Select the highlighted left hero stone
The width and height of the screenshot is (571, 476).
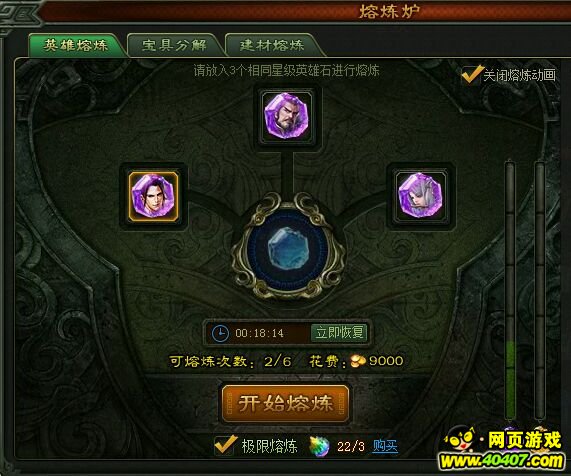pos(154,197)
